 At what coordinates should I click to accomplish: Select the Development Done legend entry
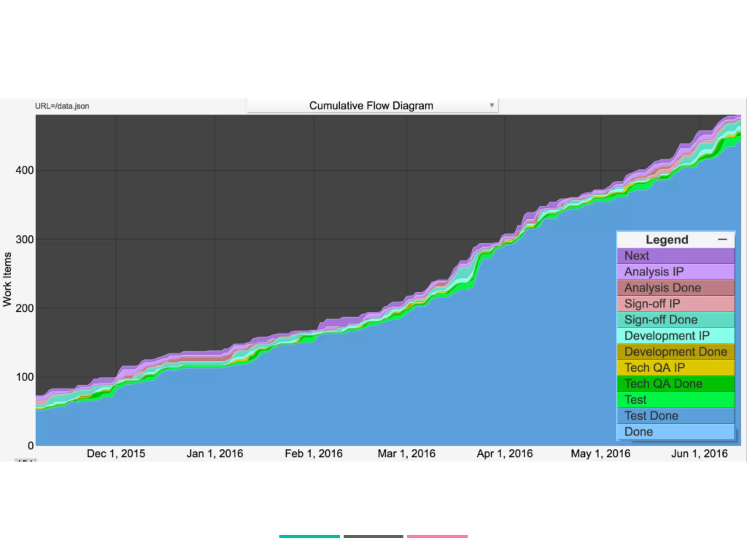point(675,352)
